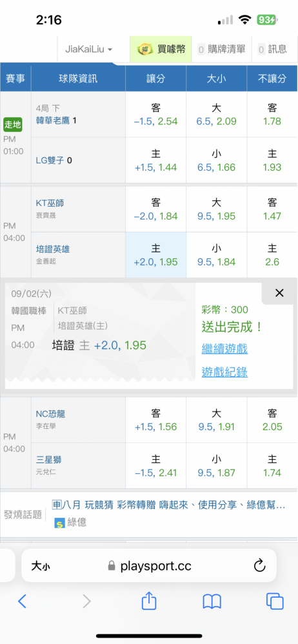Open the LG雙子 team link
This screenshot has height=644, width=298.
(50, 160)
